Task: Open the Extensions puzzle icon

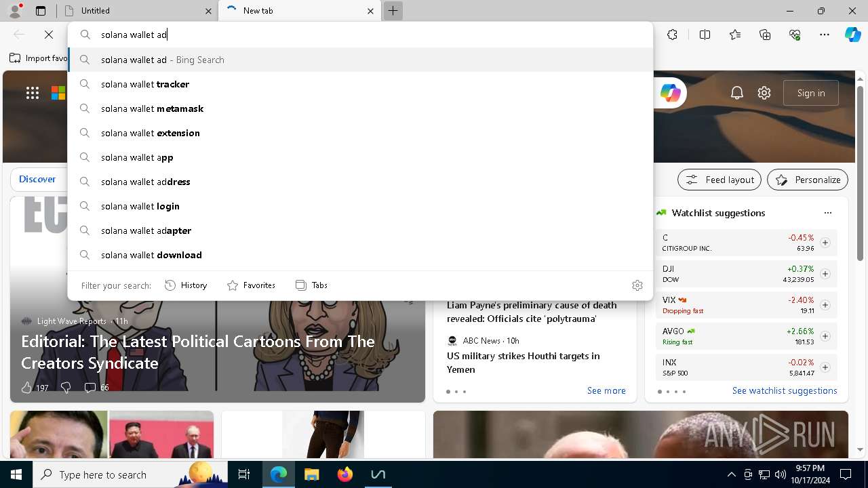Action: coord(672,35)
